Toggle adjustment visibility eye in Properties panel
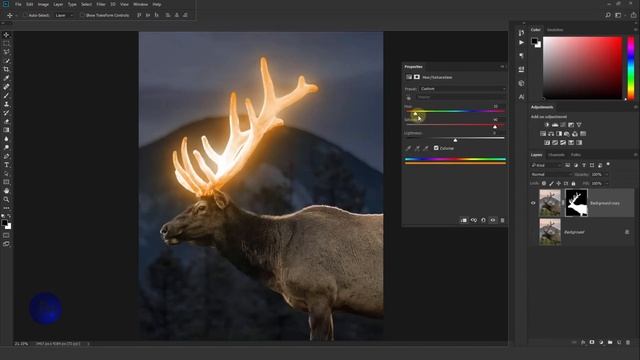This screenshot has width=640, height=360. tap(493, 220)
